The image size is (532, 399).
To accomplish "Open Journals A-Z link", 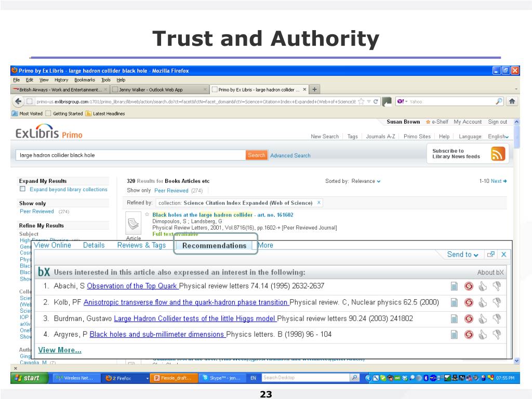I will pos(380,137).
